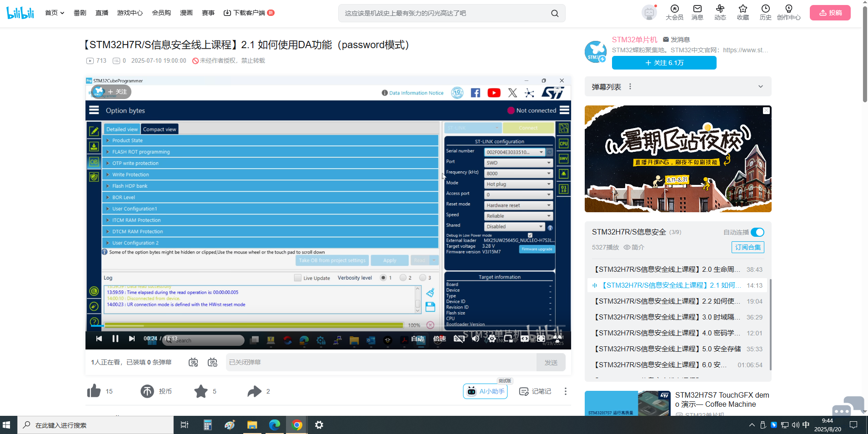Play playlist item 2.0 生命周期
This screenshot has height=434, width=868.
click(678, 269)
